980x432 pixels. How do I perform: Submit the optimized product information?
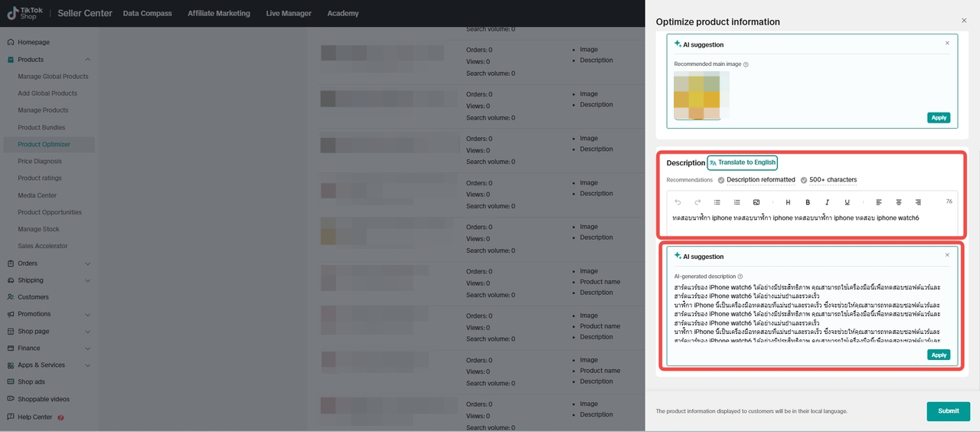click(948, 411)
